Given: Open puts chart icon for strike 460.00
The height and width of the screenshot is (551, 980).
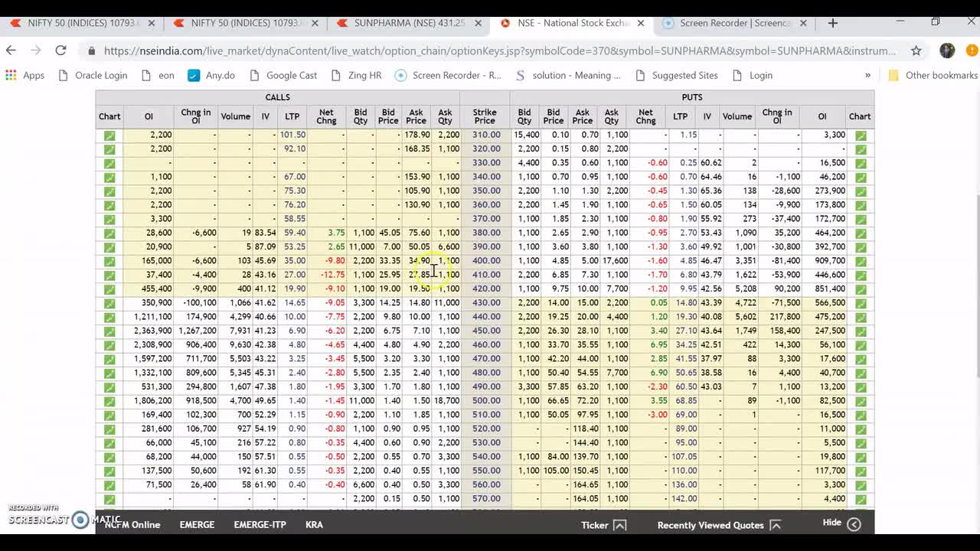Looking at the screenshot, I should click(x=861, y=346).
